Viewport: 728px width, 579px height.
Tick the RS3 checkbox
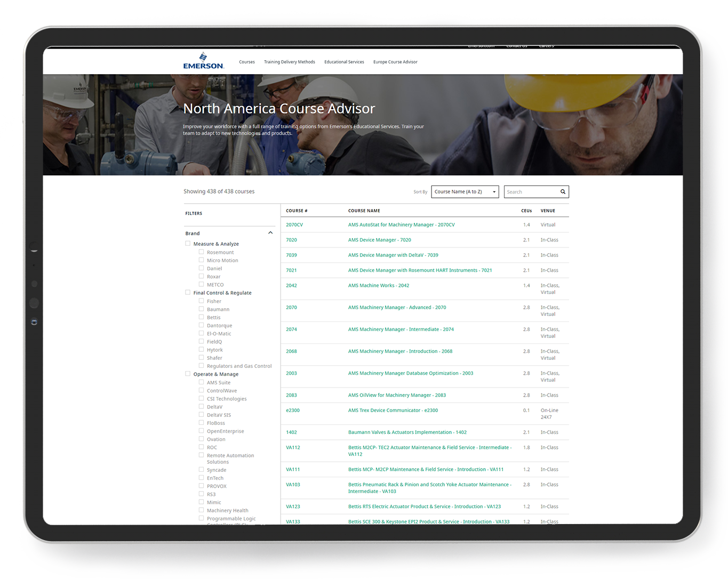[201, 494]
